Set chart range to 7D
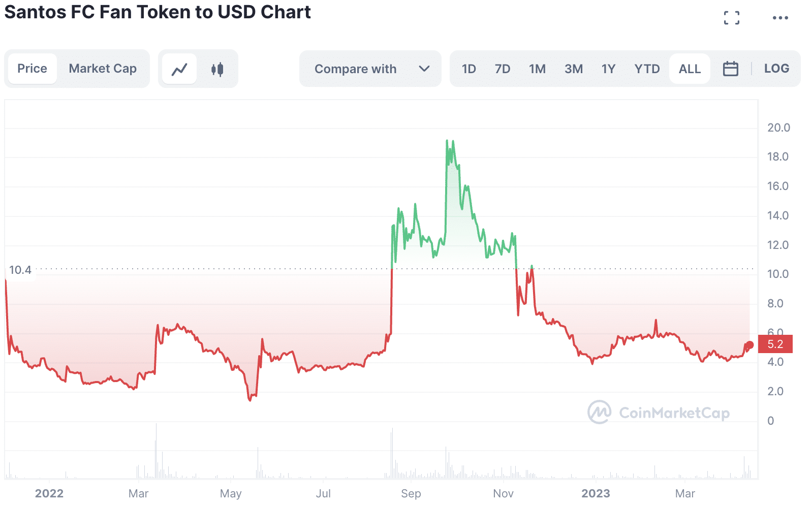Image resolution: width=812 pixels, height=505 pixels. 502,69
